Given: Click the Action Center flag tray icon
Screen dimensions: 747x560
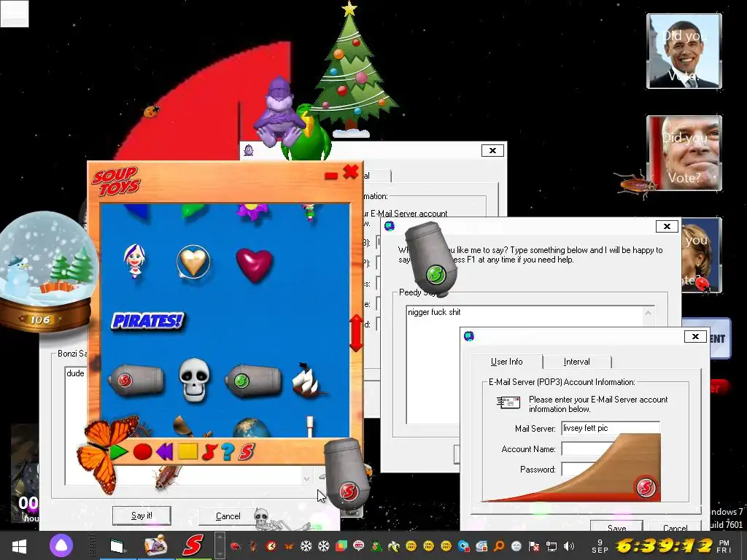Looking at the screenshot, I should click(x=534, y=546).
